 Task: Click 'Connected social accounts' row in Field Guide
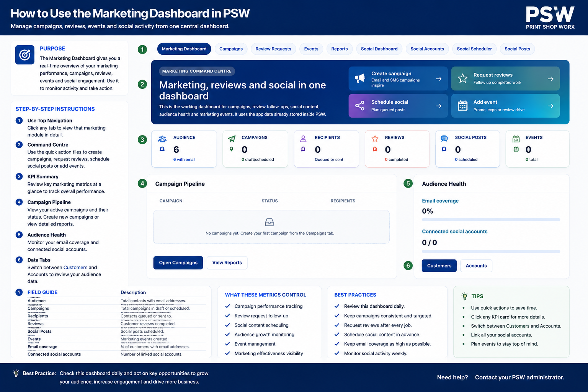[x=116, y=354]
